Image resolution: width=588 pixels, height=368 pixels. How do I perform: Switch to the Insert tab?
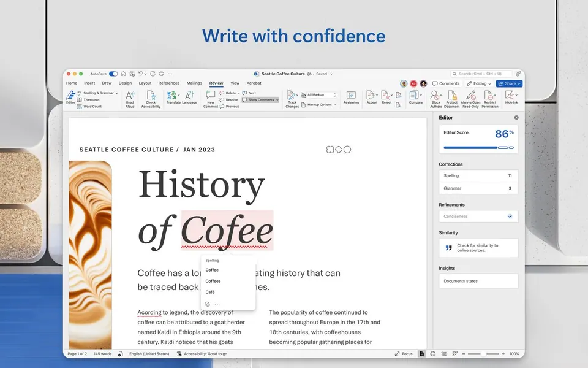(89, 83)
